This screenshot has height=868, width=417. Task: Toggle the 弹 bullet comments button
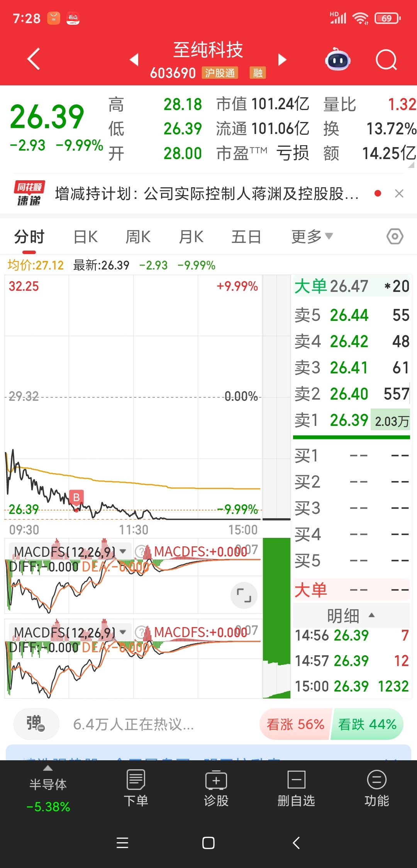point(36,724)
